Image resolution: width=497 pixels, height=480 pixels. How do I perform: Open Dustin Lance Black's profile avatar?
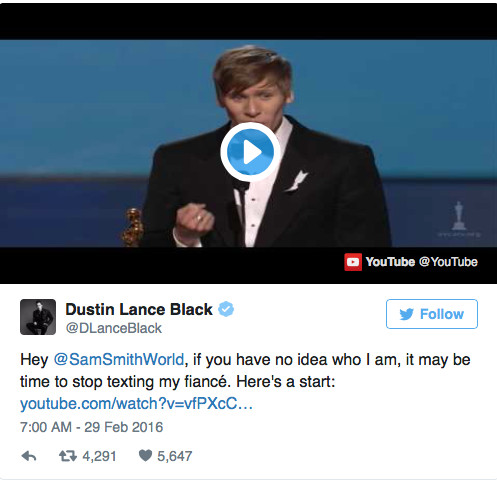click(38, 317)
